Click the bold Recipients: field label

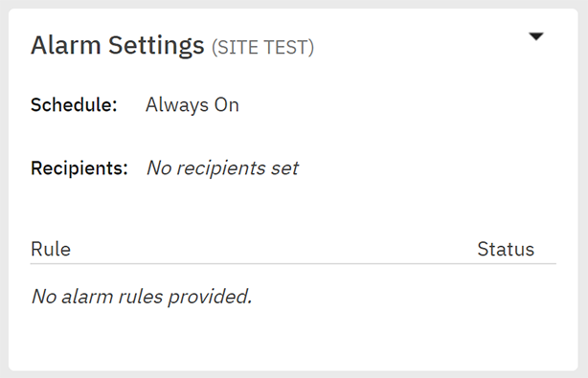79,167
